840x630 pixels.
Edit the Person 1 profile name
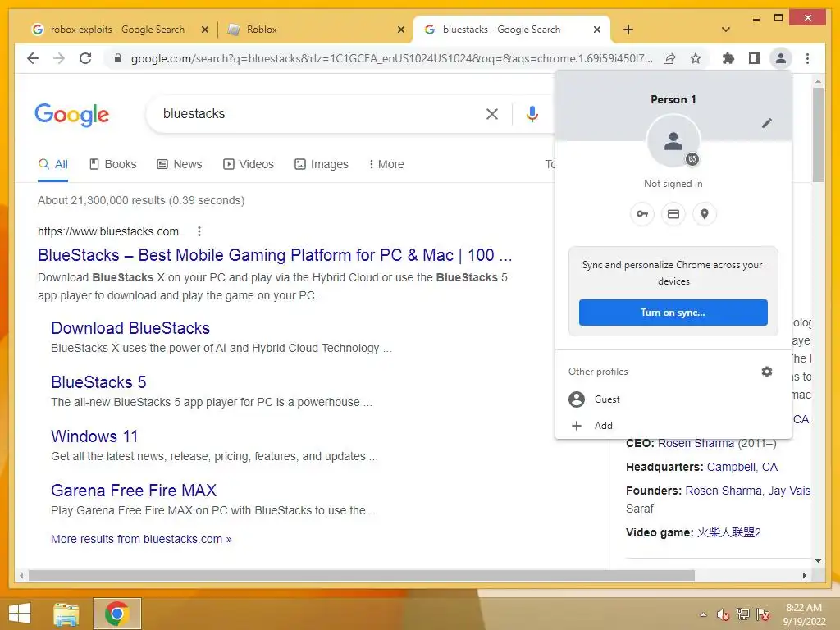click(x=767, y=123)
